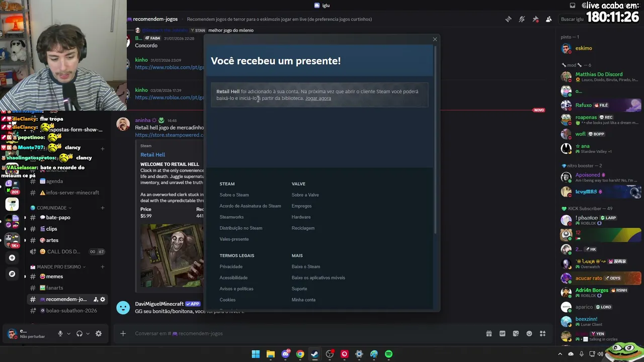Switch to Google Chrome in taskbar
Image resolution: width=644 pixels, height=362 pixels.
(x=300, y=354)
